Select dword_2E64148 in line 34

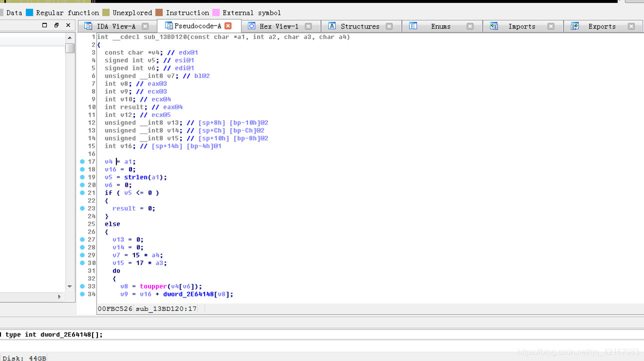pos(187,294)
